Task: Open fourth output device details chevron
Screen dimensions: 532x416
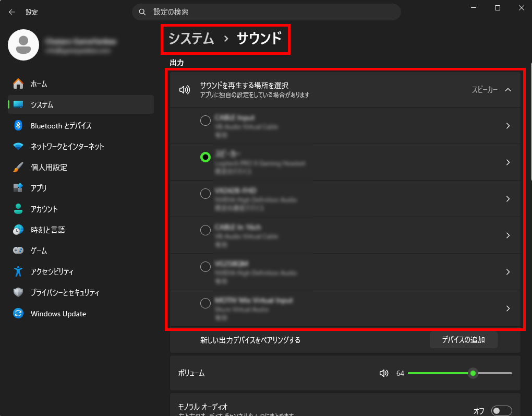Action: click(x=508, y=235)
